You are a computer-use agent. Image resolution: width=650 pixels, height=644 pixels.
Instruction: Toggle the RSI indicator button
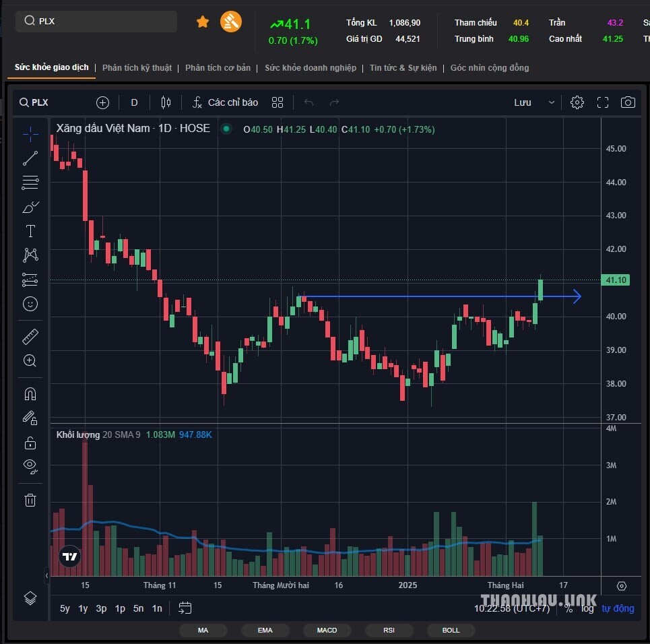(x=389, y=630)
